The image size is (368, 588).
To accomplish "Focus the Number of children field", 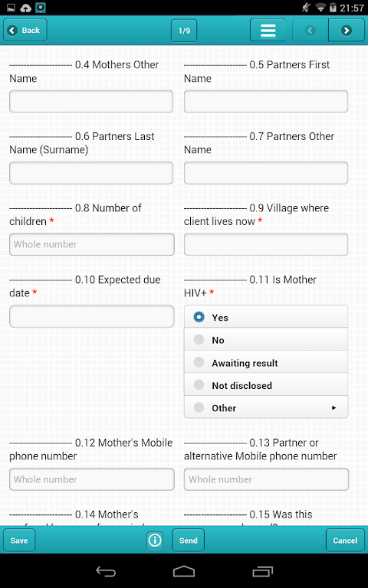I will (x=92, y=244).
